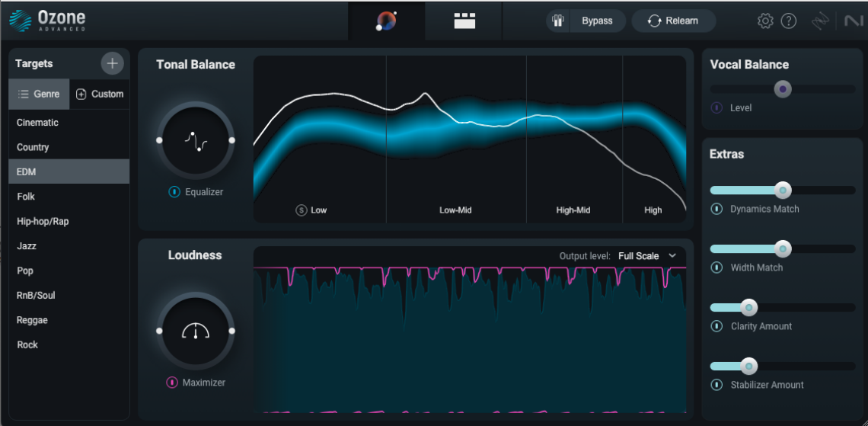The width and height of the screenshot is (868, 426).
Task: Open the Custom targets tab
Action: click(100, 94)
